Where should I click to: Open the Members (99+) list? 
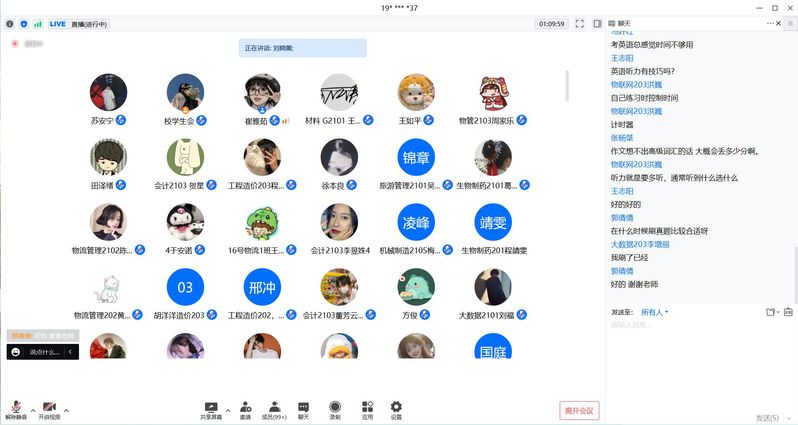pos(273,409)
